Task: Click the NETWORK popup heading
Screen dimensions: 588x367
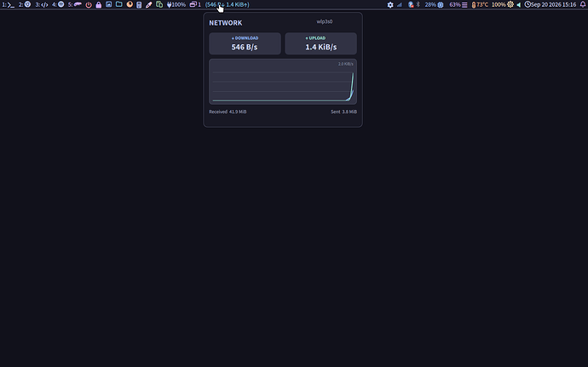Action: click(x=225, y=23)
